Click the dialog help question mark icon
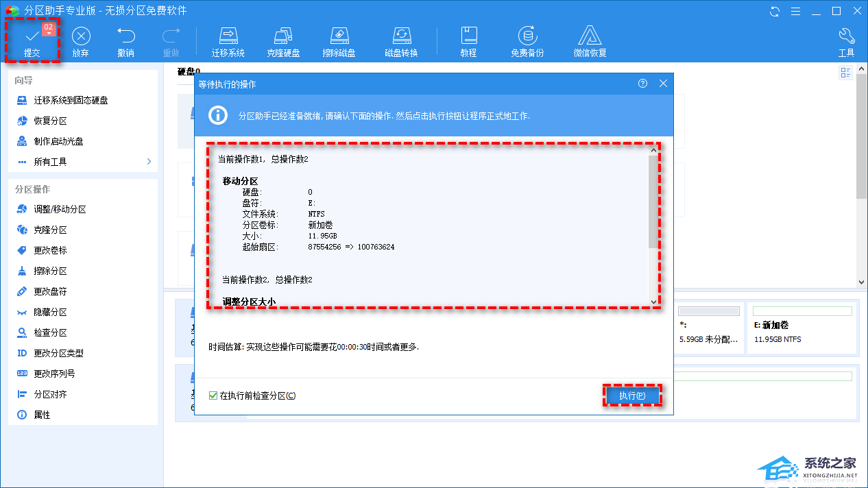The image size is (868, 488). click(642, 84)
